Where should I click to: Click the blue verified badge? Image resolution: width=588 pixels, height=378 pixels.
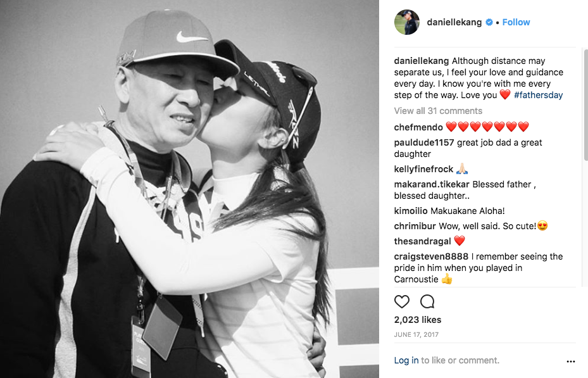489,22
